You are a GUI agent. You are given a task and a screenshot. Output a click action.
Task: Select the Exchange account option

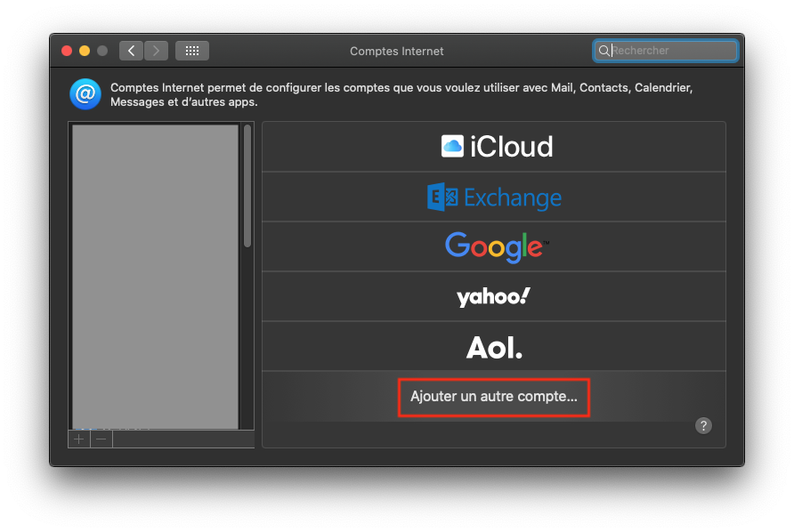click(494, 197)
